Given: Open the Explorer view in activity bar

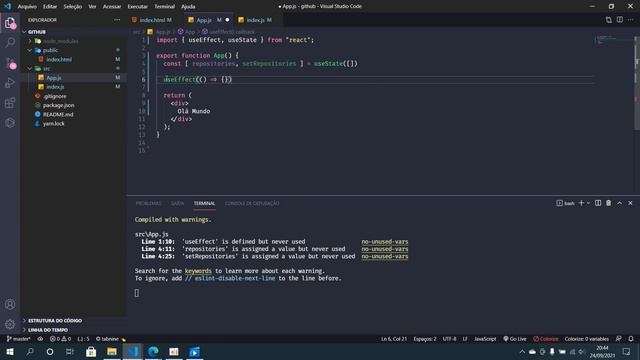Looking at the screenshot, I should (x=10, y=23).
